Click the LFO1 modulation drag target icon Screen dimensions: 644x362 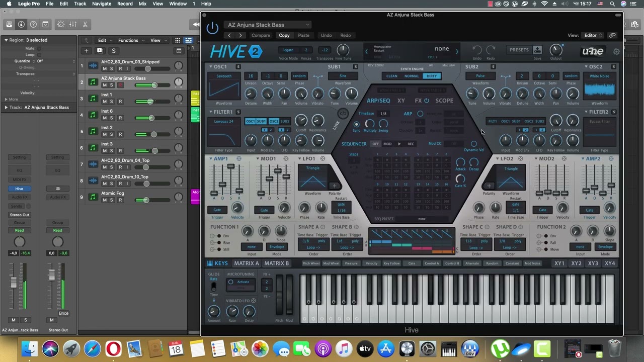[x=323, y=158]
